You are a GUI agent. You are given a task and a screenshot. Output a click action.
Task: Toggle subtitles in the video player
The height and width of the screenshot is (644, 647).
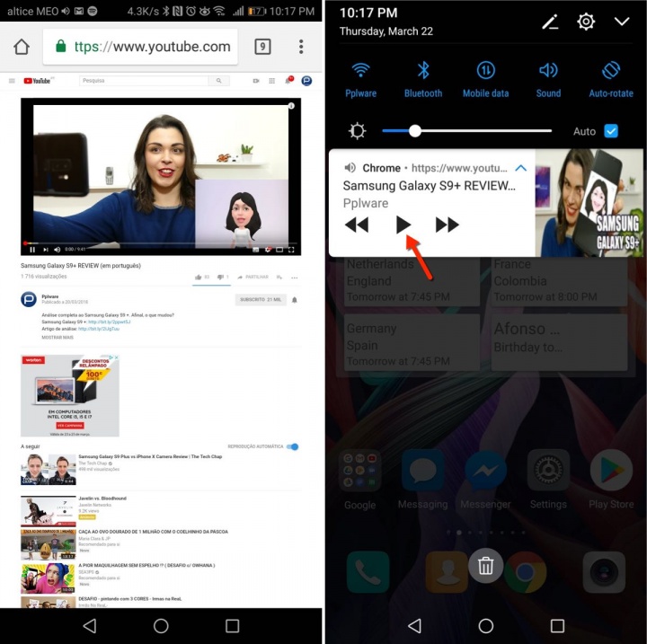(x=256, y=250)
